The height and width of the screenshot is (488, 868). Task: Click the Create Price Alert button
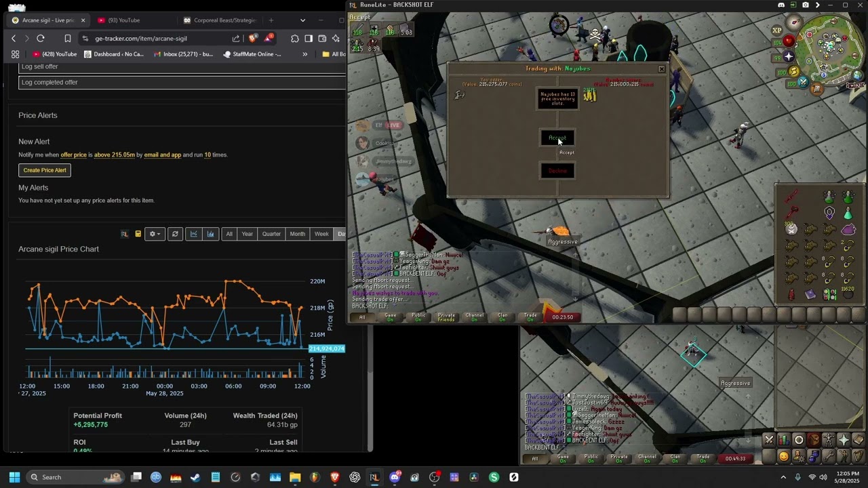click(45, 170)
